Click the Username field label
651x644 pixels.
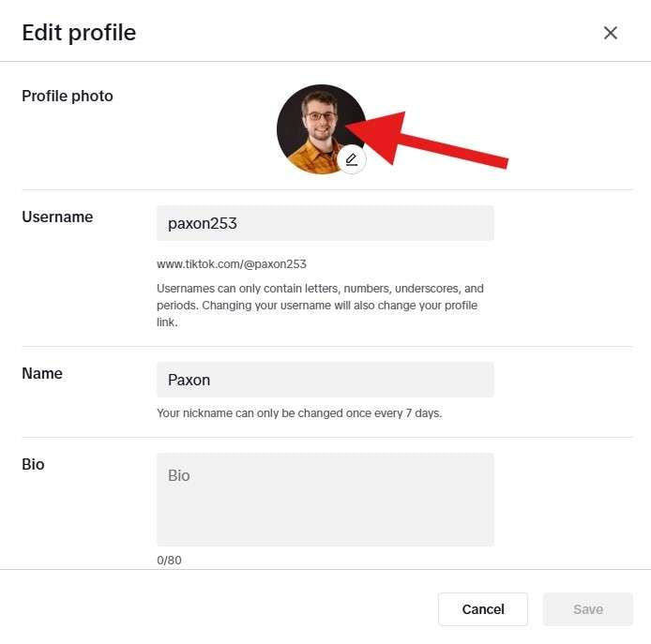click(x=57, y=217)
